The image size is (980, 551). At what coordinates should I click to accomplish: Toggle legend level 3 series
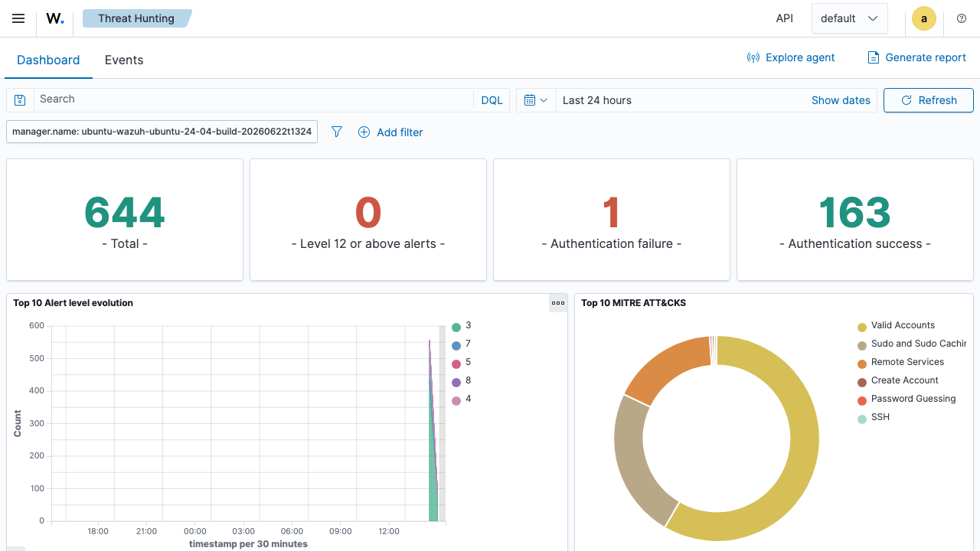tap(462, 326)
